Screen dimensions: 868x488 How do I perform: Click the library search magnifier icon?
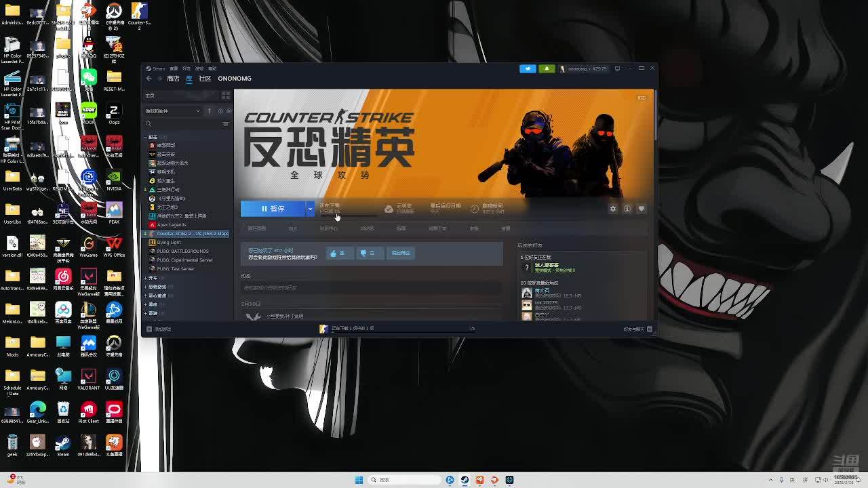149,124
